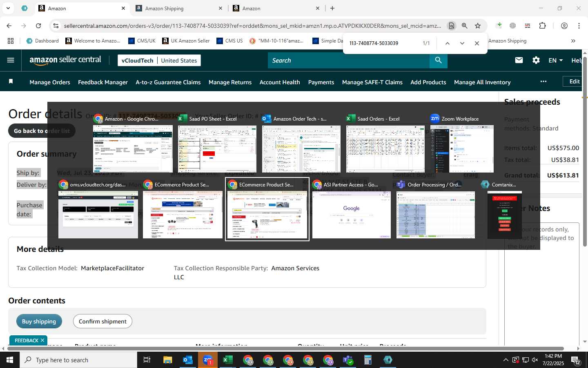The width and height of the screenshot is (588, 368).
Task: Select oms.vcloudtech.org window thumbnail
Action: [98, 210]
